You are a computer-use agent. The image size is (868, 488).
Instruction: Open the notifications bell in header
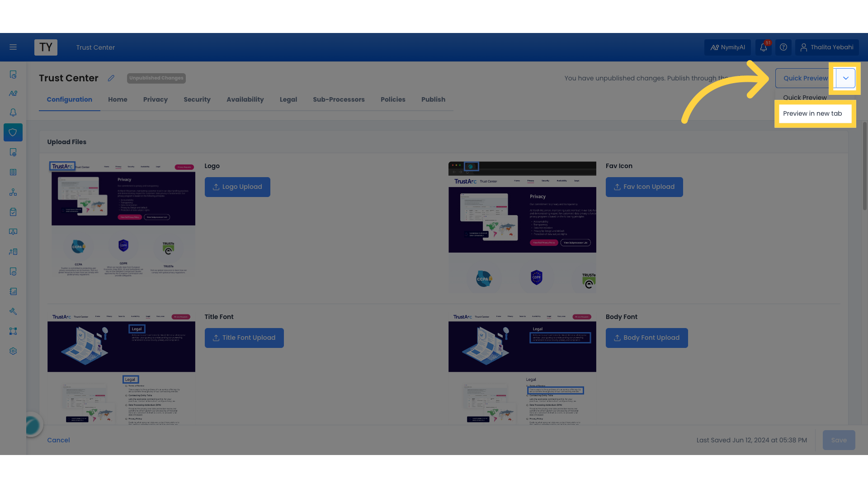pyautogui.click(x=764, y=47)
